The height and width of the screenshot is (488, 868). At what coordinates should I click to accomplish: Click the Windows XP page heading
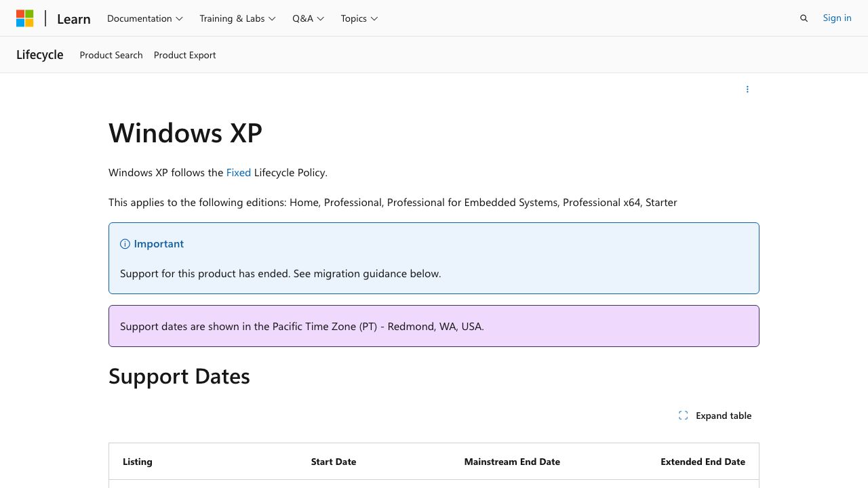tap(185, 133)
